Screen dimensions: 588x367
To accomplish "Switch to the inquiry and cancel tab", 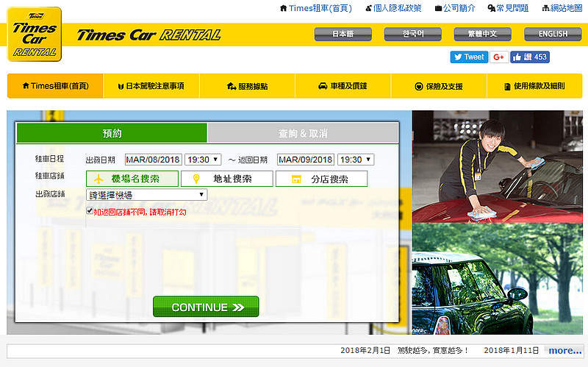I will [x=303, y=133].
